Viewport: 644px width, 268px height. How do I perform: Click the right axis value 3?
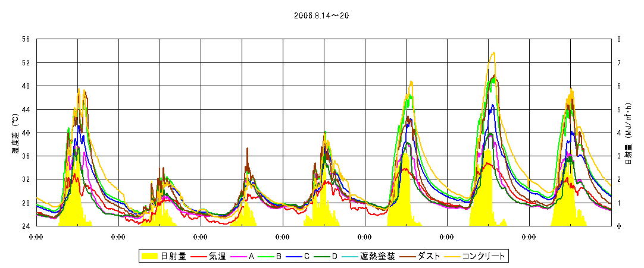click(x=618, y=156)
